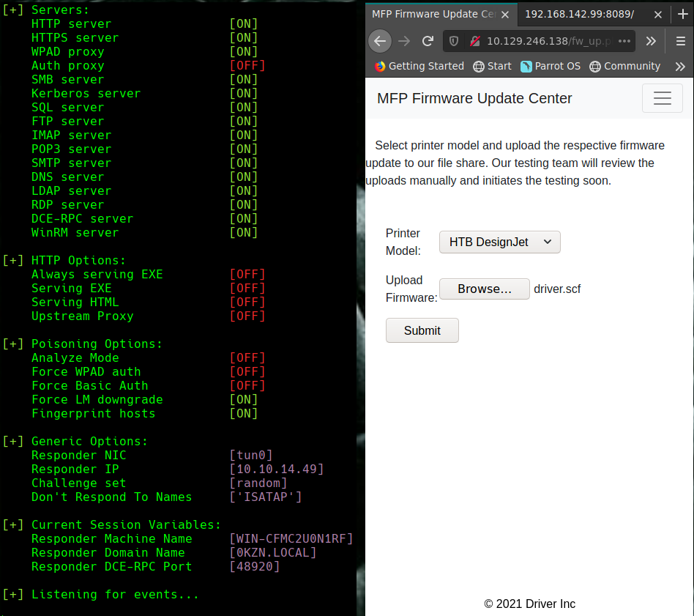The height and width of the screenshot is (616, 694).
Task: Expand the toolbar overflow double-arrow
Action: tap(650, 41)
